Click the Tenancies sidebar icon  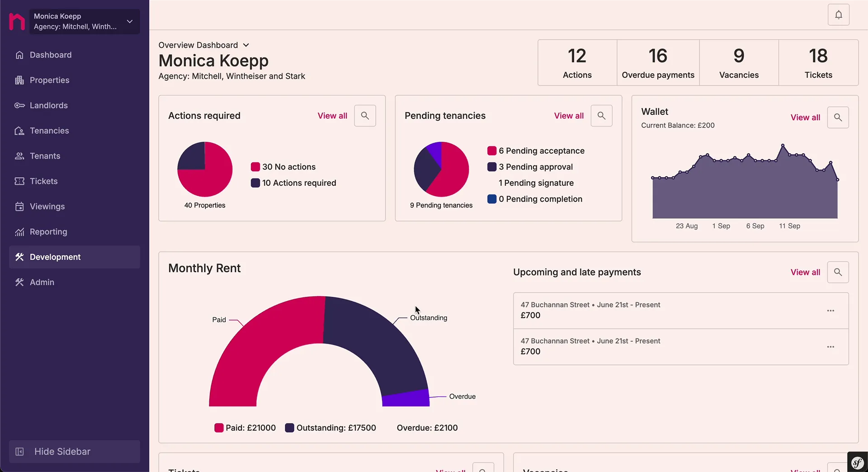[19, 131]
